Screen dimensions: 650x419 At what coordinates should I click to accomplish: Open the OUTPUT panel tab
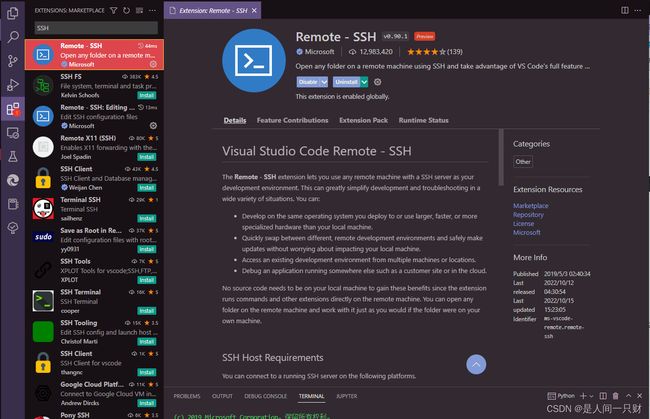pos(222,396)
